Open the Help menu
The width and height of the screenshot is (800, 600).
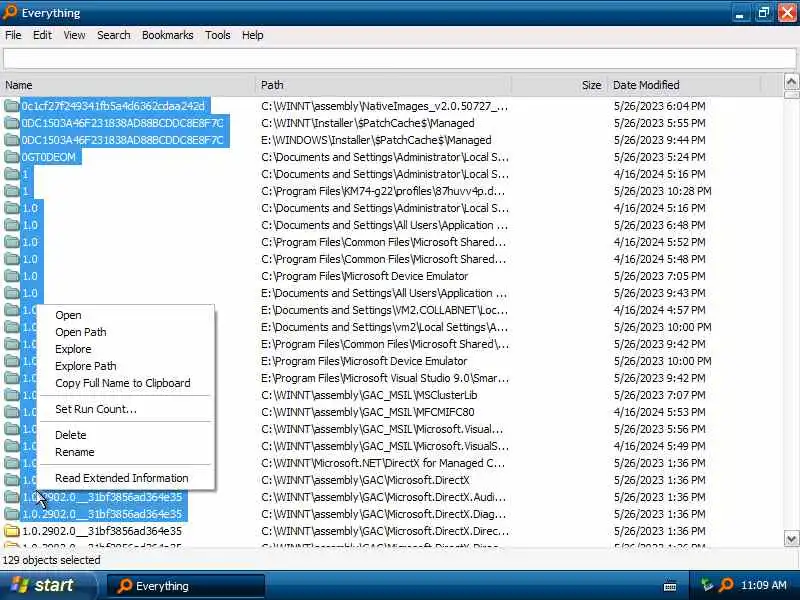tap(253, 35)
